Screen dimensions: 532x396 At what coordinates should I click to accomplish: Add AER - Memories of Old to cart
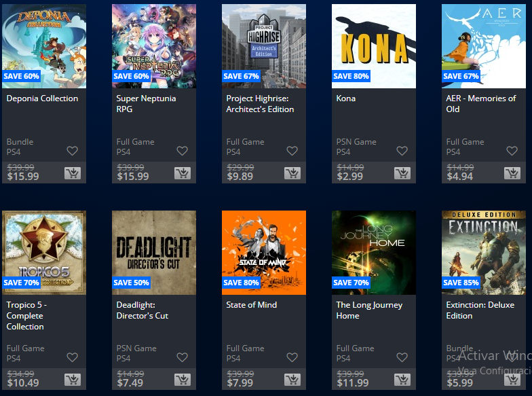[512, 173]
